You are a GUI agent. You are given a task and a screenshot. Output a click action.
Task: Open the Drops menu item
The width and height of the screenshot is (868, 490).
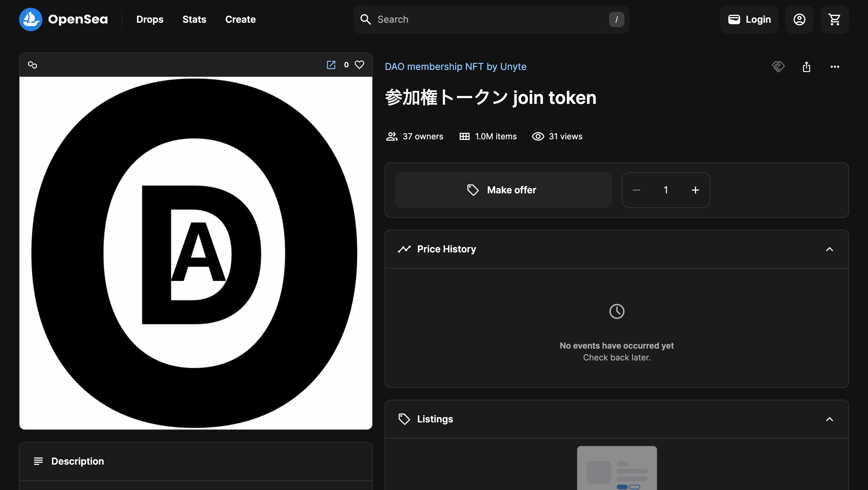pyautogui.click(x=150, y=19)
